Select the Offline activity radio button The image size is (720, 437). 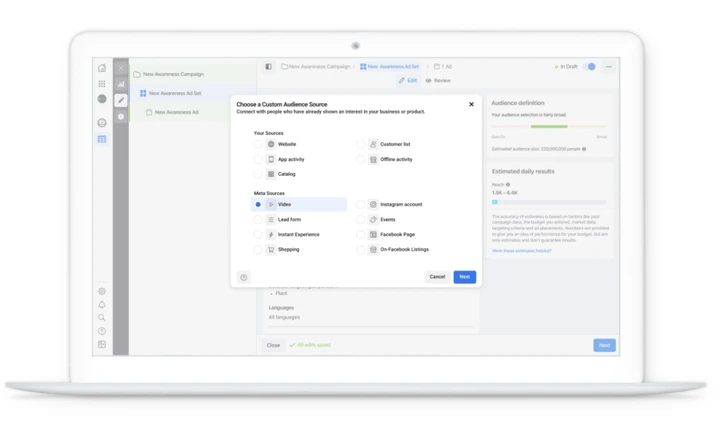360,159
